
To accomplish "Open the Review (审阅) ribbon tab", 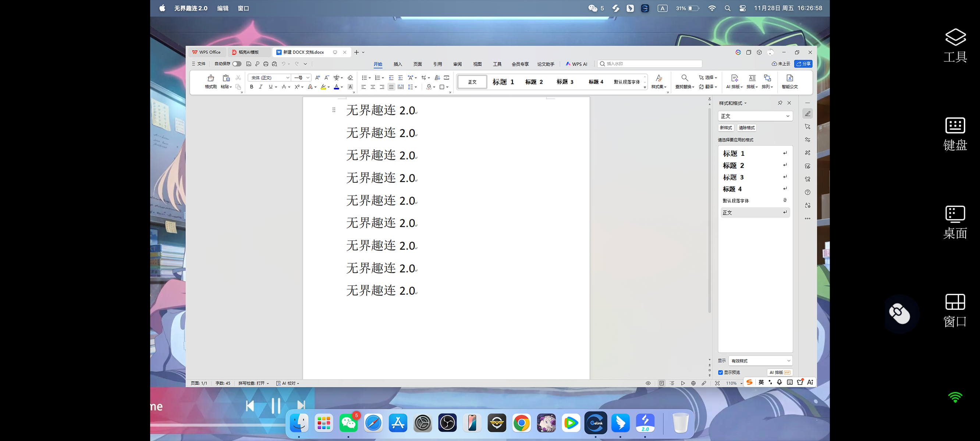I will click(457, 64).
